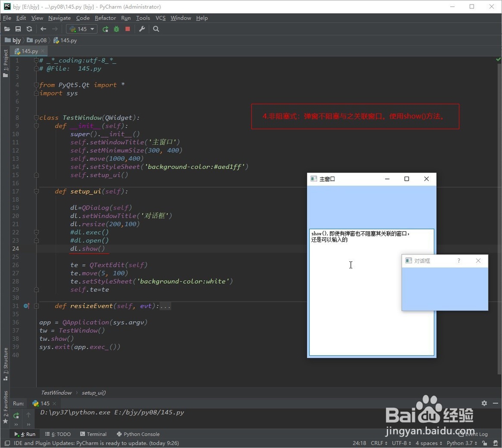Open the VCS menu
This screenshot has width=502, height=448.
(161, 18)
